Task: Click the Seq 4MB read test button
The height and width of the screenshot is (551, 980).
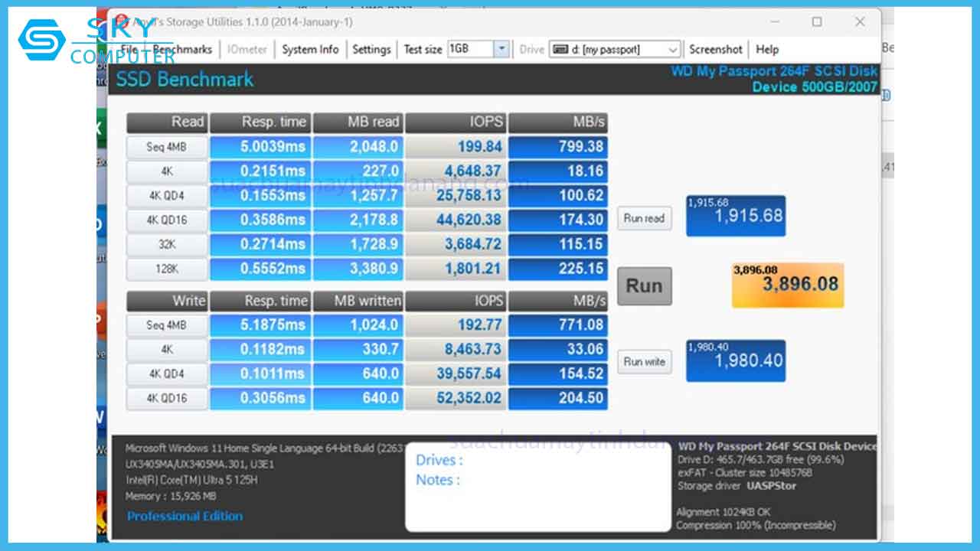Action: click(167, 146)
